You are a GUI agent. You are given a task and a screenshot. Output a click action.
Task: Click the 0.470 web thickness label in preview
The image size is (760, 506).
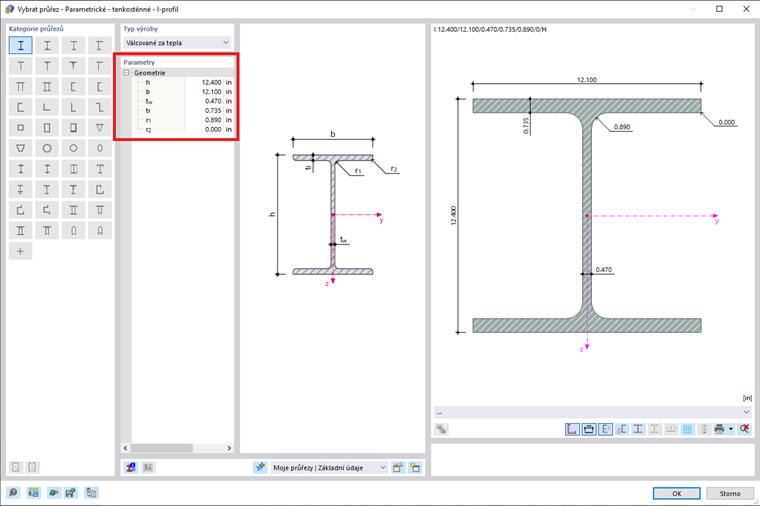(x=603, y=269)
